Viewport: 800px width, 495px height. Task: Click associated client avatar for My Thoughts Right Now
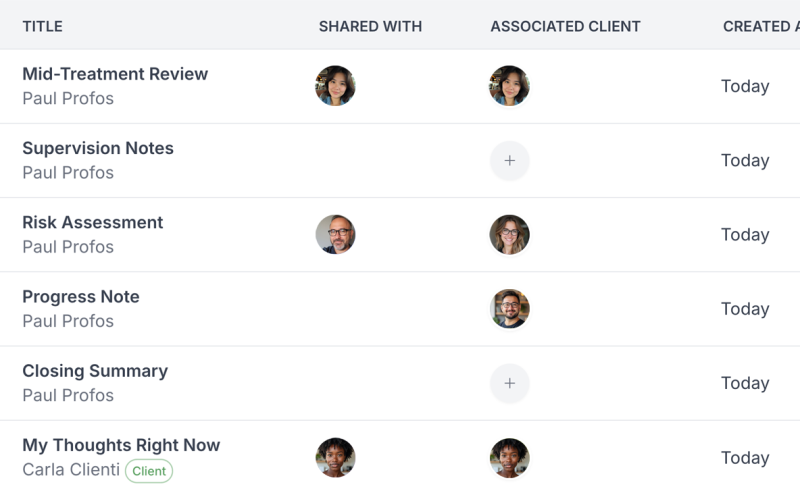[509, 458]
